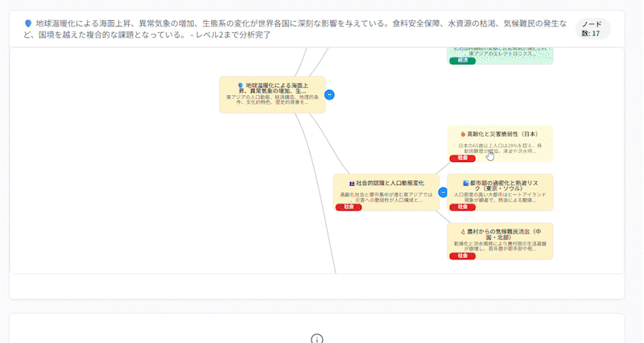This screenshot has width=644, height=343.
Task: Click the globe icon in the header title
Action: pos(28,22)
